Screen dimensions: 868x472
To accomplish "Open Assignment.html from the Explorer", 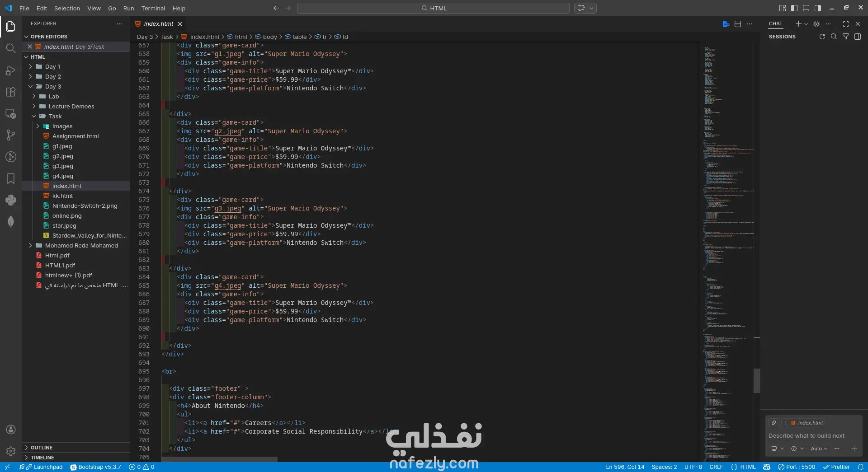I will point(75,136).
